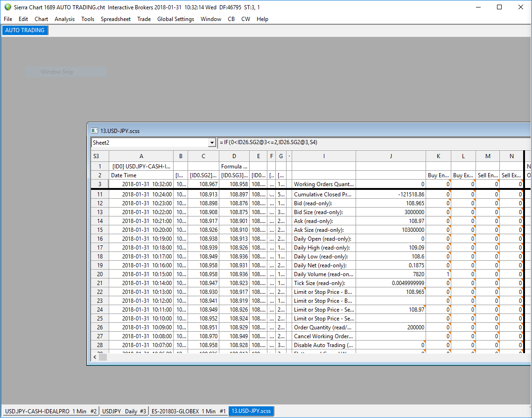Switch to ES-201803-GLOBEX 1 Min tab
Image resolution: width=532 pixels, height=418 pixels.
(x=188, y=411)
